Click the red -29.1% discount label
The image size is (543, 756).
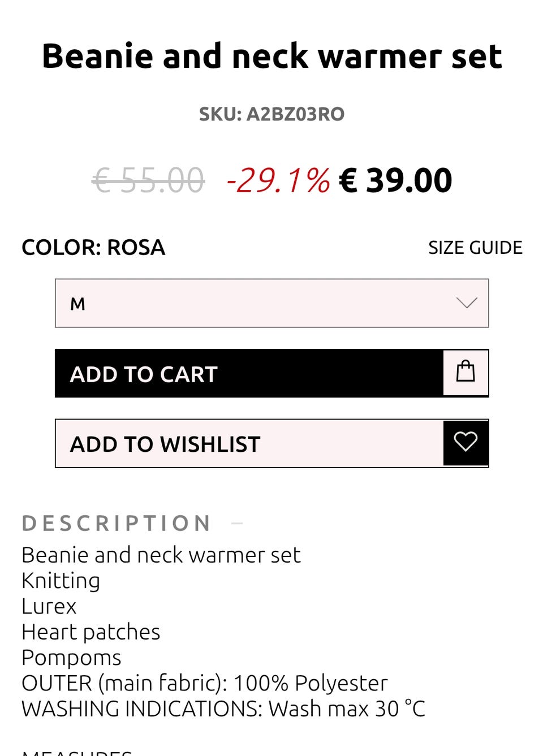tap(278, 181)
